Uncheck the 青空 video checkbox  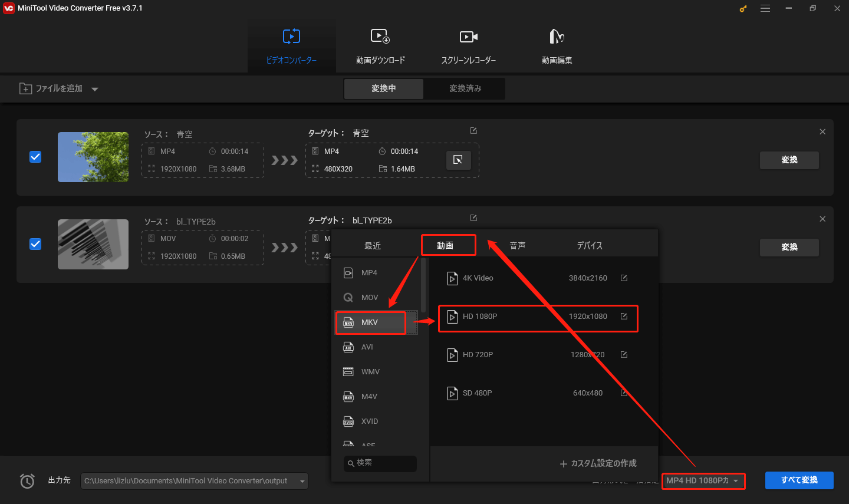[35, 157]
